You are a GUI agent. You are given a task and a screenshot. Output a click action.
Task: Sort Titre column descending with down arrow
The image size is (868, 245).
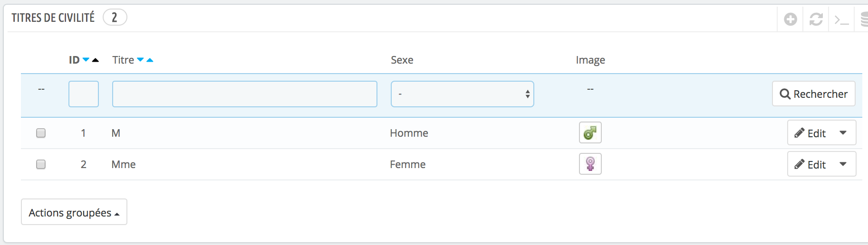coord(140,60)
